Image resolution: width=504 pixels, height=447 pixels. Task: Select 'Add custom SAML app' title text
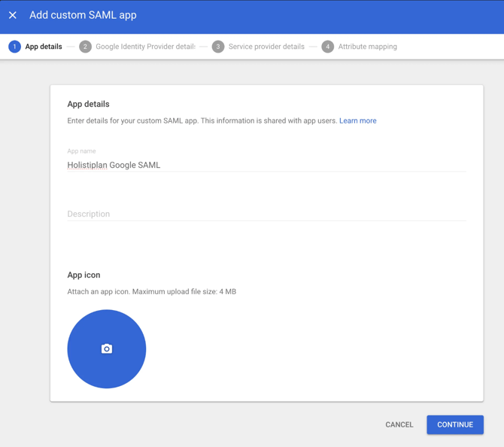pyautogui.click(x=83, y=15)
